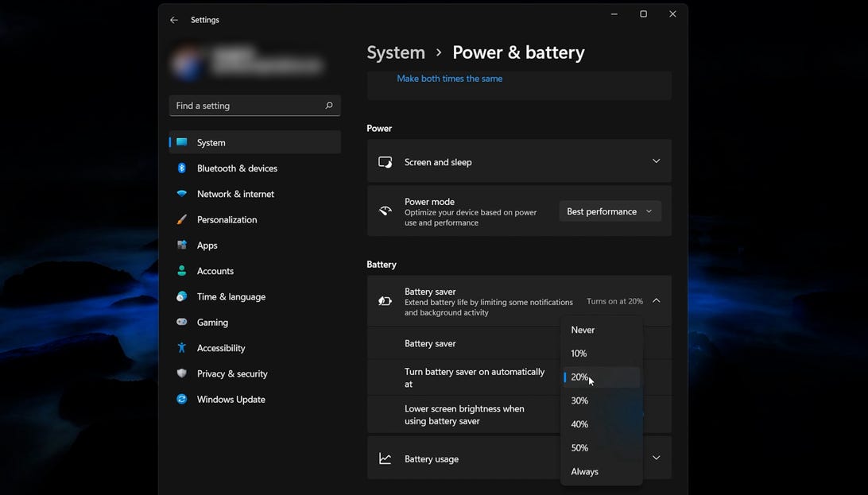This screenshot has width=868, height=495.
Task: Click the Network wifi icon in sidebar
Action: pos(181,194)
